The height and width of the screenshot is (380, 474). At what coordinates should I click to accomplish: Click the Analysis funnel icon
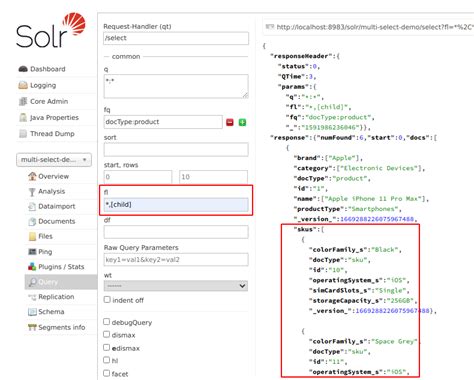32,192
